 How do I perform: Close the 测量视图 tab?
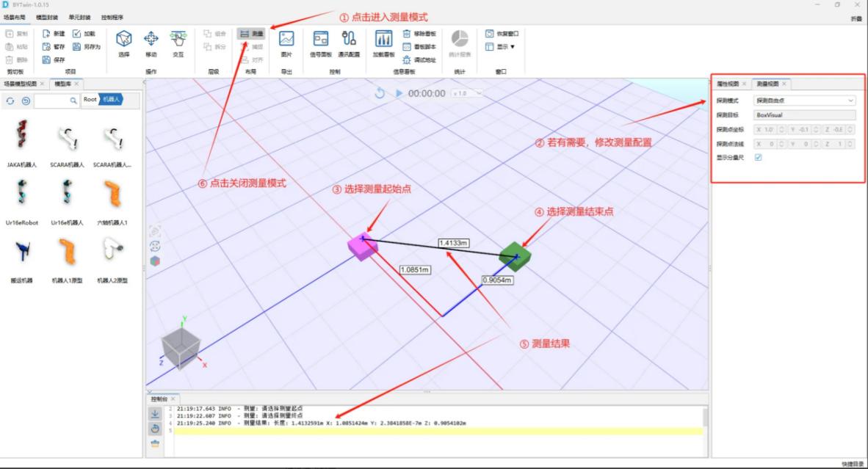point(784,84)
